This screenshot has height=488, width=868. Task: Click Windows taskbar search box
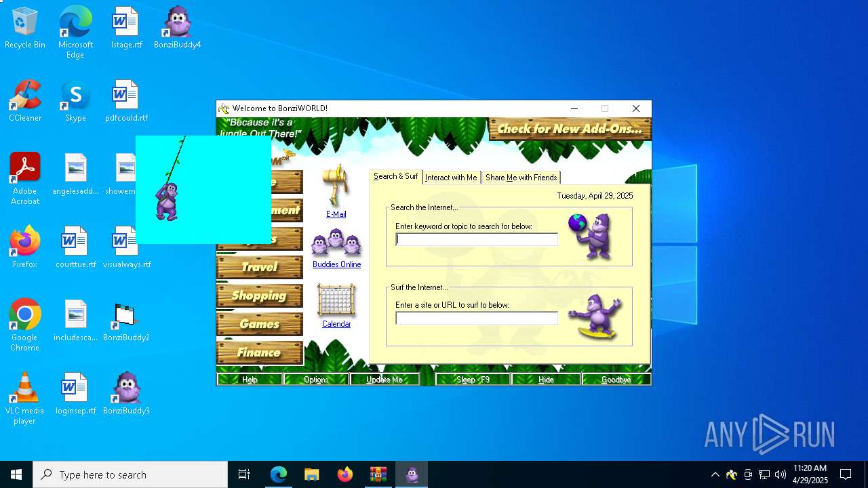pos(130,474)
